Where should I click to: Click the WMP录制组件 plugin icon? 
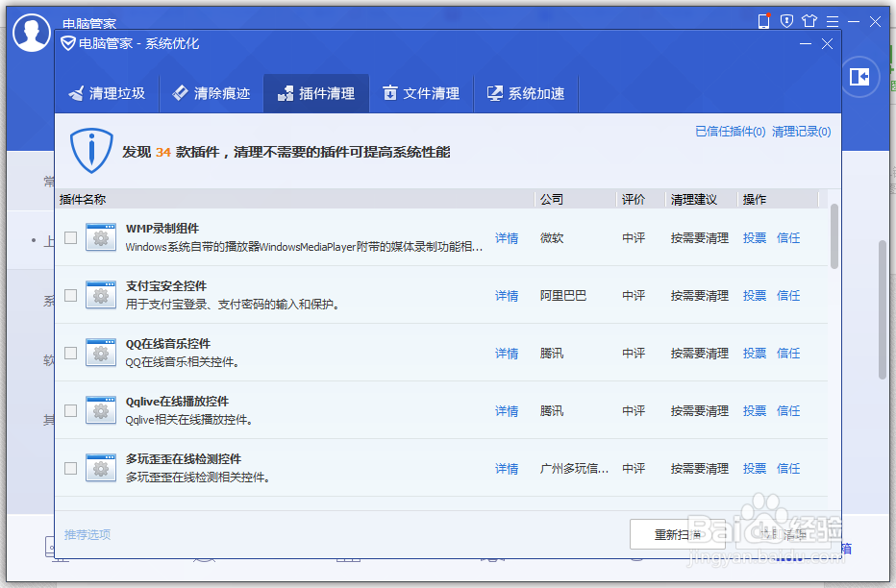(x=101, y=237)
